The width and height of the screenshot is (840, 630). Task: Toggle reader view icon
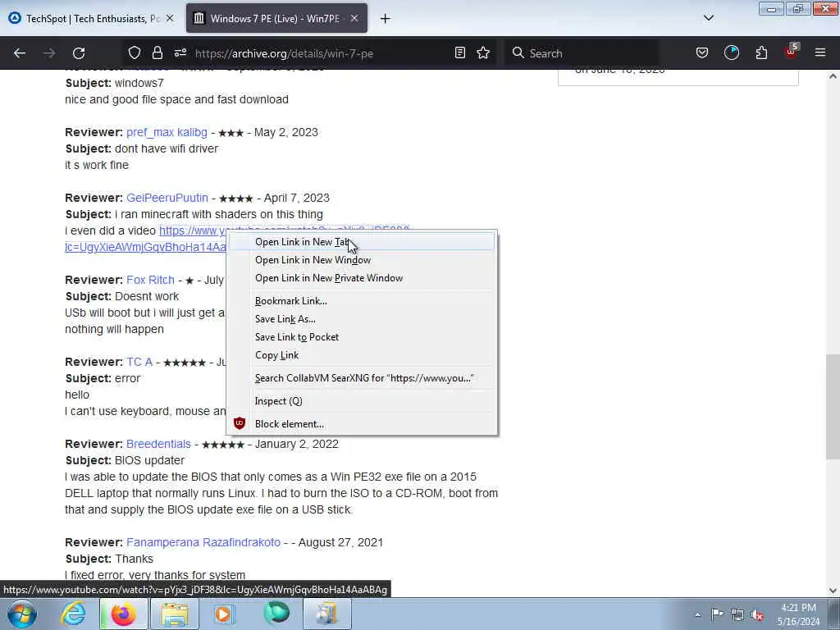(x=459, y=53)
